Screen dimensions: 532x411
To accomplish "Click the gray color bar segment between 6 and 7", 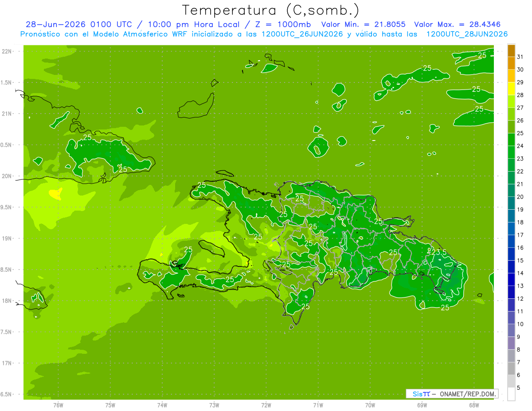I will [x=511, y=368].
